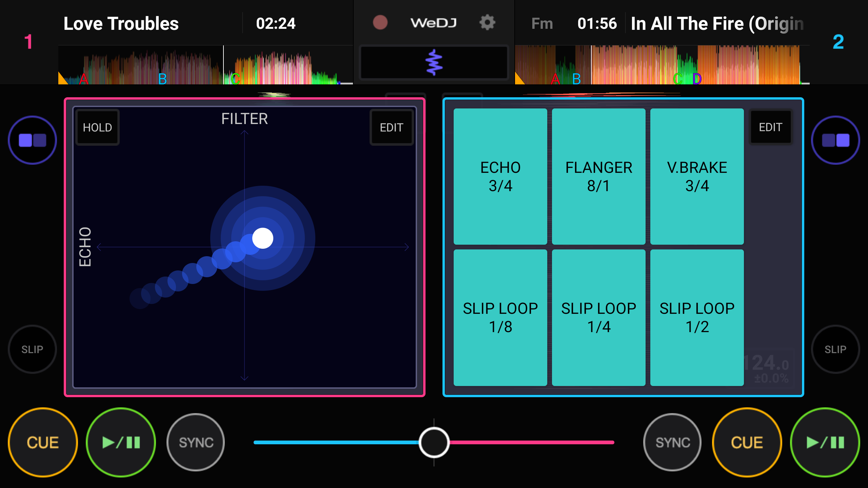Toggle SLIP mode on deck 2
Screen dimensions: 868x488
point(835,349)
